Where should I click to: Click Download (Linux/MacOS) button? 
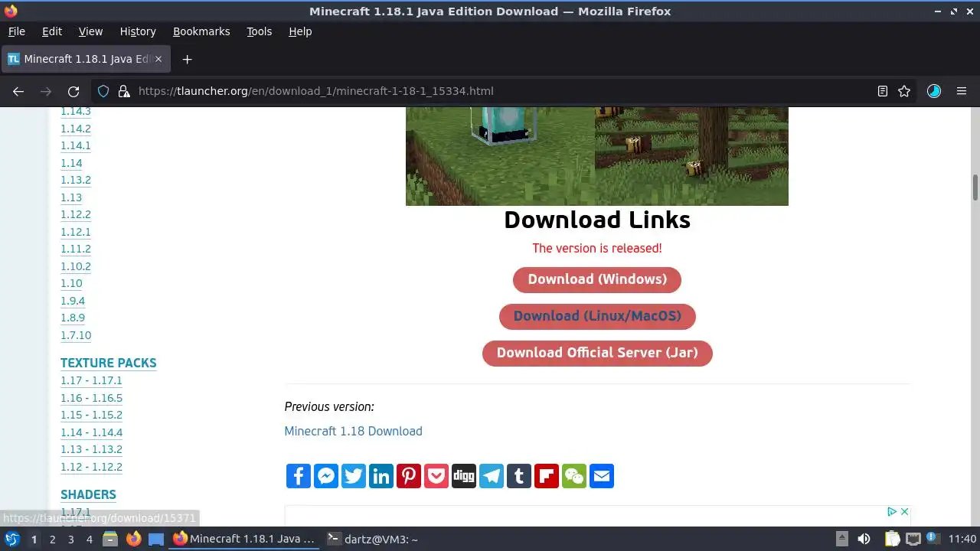[597, 316]
